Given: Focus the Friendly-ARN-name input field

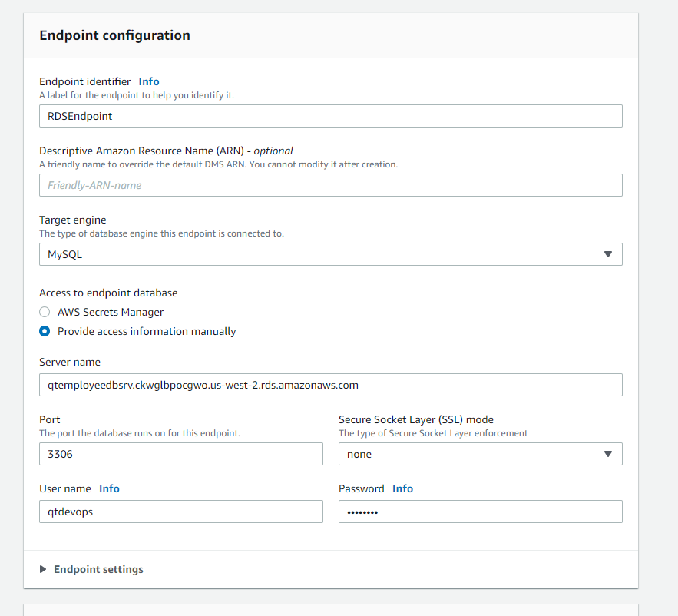Looking at the screenshot, I should [331, 185].
